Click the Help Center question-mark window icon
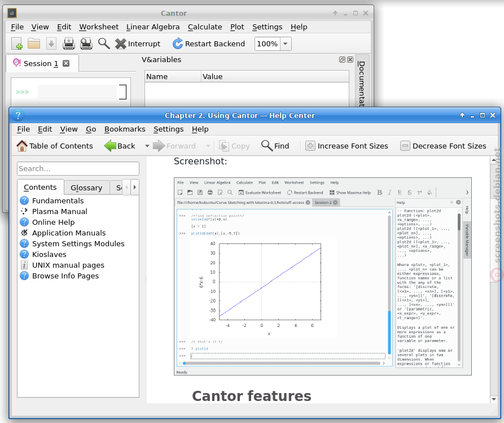 pos(18,115)
